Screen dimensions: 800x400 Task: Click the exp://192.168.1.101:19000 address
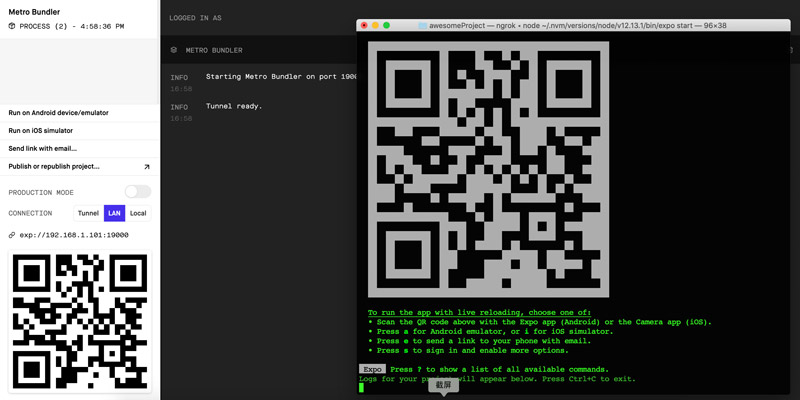click(x=74, y=235)
